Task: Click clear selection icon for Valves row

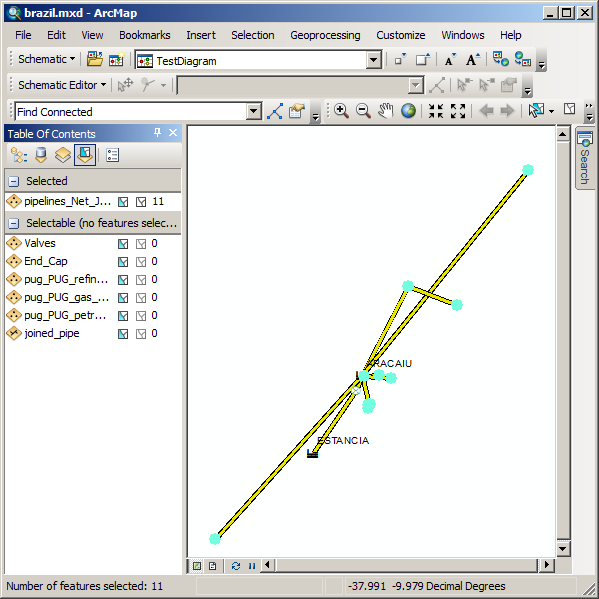Action: [x=141, y=244]
